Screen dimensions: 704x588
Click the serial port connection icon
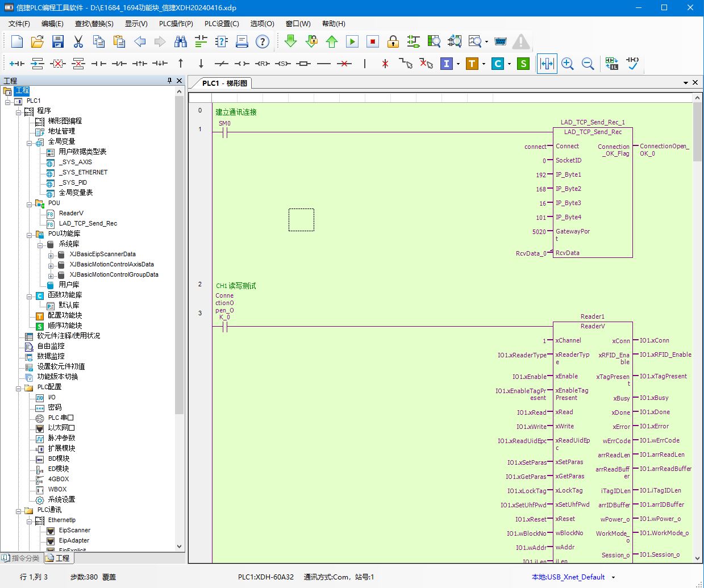[x=500, y=41]
